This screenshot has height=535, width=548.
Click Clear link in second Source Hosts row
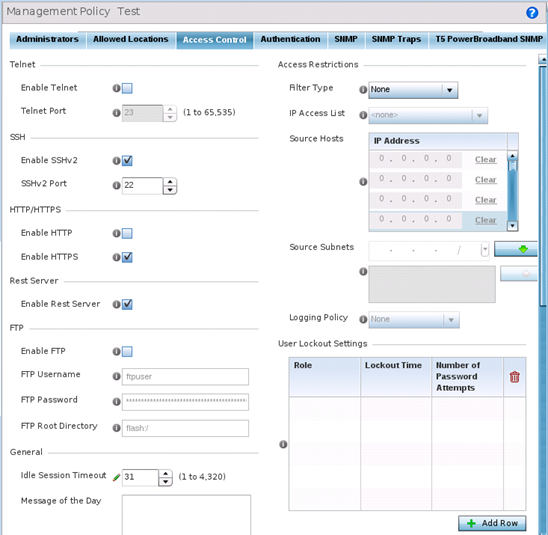pos(485,180)
